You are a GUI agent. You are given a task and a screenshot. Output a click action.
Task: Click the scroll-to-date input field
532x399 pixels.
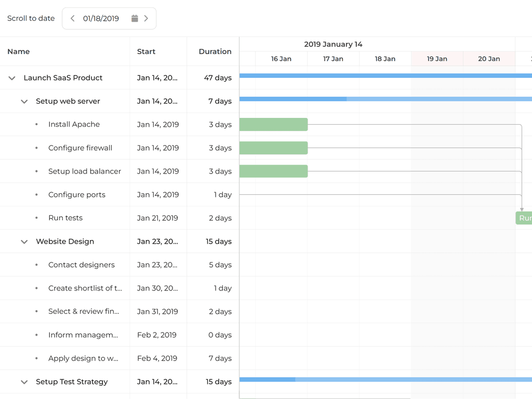(x=101, y=19)
